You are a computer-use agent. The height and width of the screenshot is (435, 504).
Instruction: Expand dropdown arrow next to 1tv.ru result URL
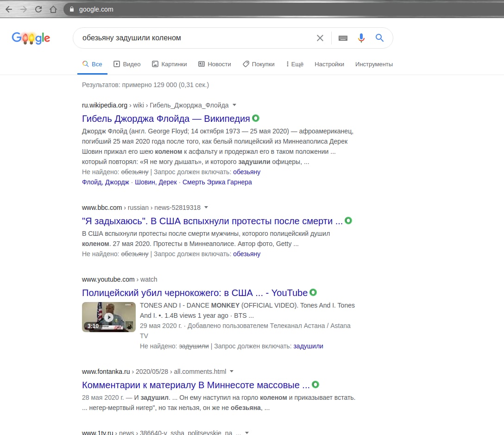[x=247, y=433]
